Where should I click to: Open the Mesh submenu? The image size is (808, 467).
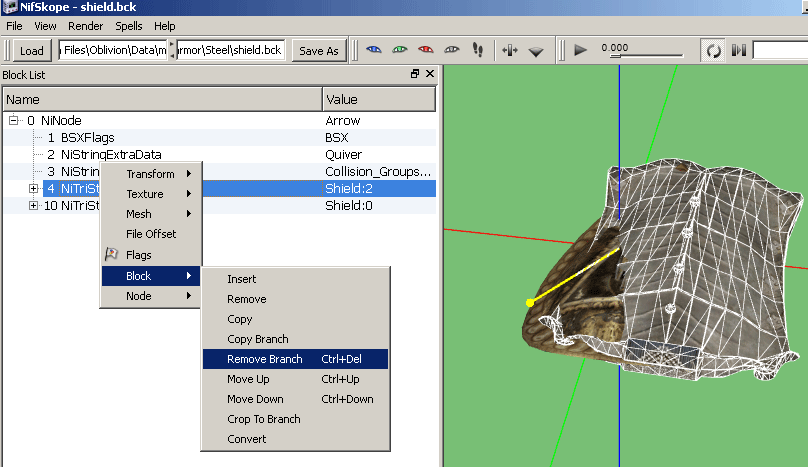tap(150, 214)
